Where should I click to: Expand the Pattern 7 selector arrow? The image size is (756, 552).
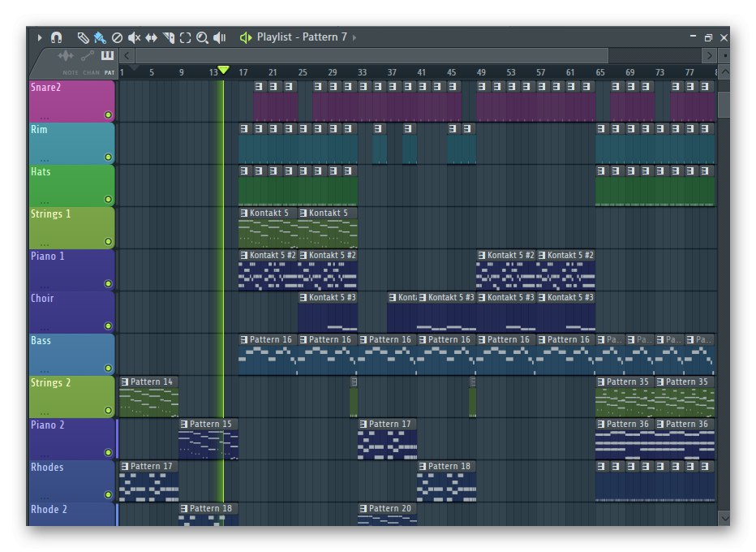pyautogui.click(x=354, y=37)
